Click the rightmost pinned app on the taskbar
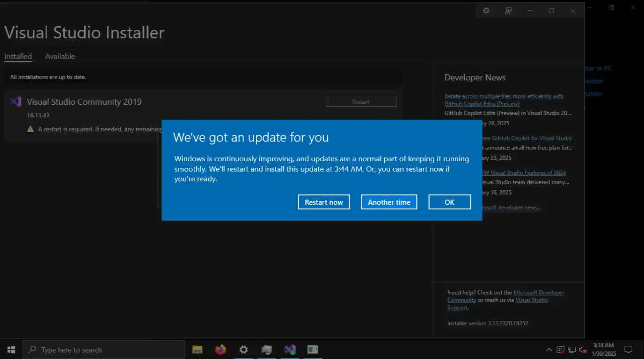 [313, 350]
